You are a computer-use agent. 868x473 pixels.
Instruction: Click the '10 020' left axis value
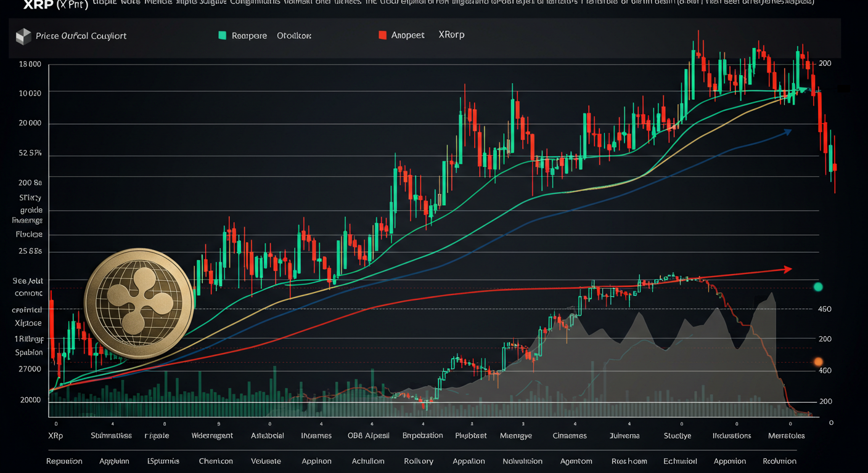30,93
